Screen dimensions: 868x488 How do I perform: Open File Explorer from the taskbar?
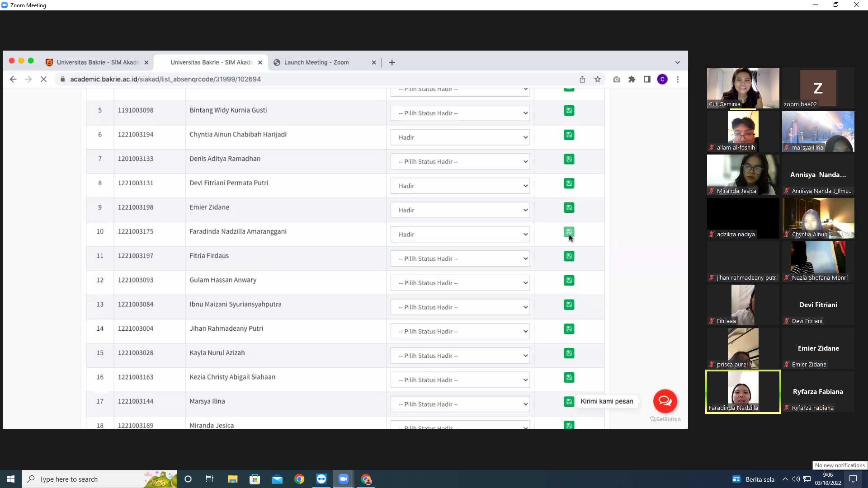232,479
